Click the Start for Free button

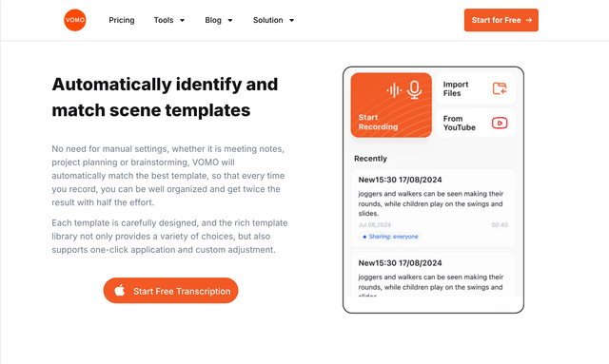tap(501, 20)
